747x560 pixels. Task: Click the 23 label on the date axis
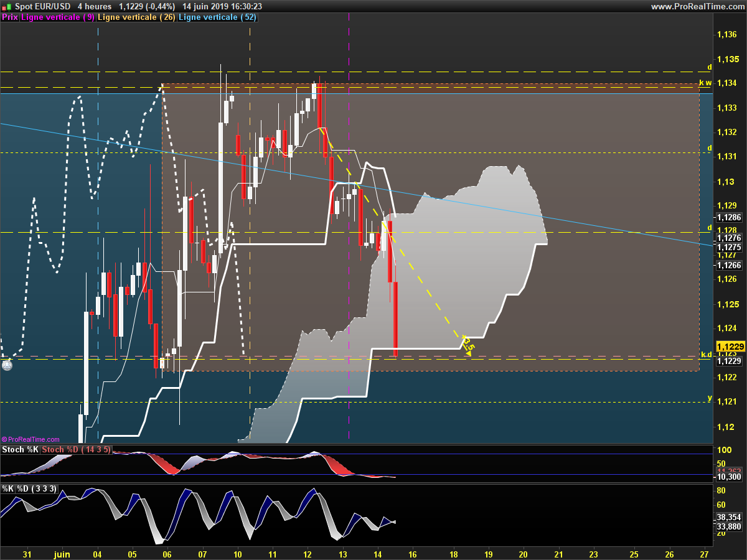coord(593,553)
